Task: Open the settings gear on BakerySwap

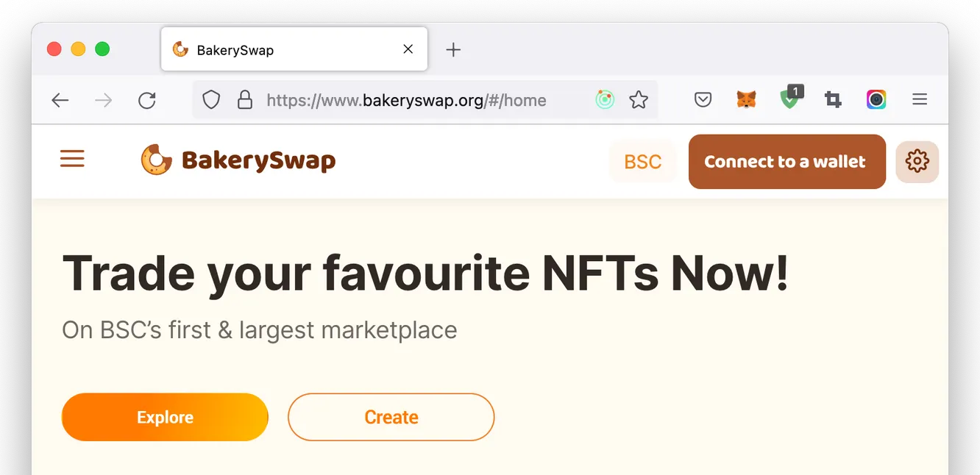Action: click(917, 162)
